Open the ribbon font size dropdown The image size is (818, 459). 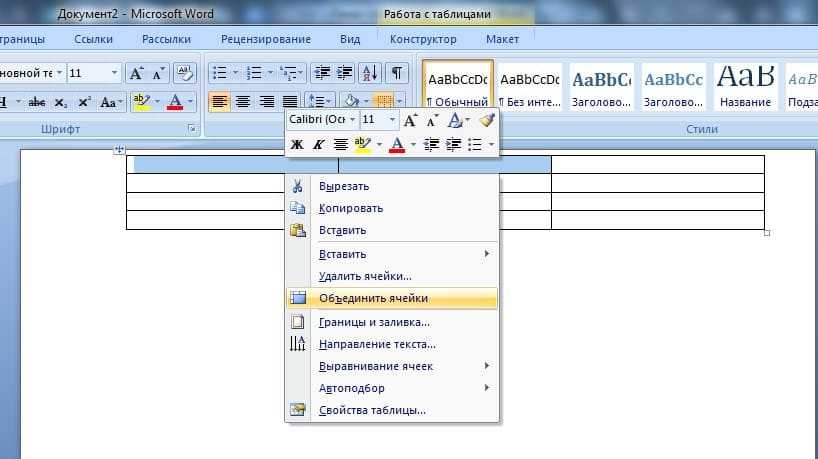pyautogui.click(x=114, y=73)
